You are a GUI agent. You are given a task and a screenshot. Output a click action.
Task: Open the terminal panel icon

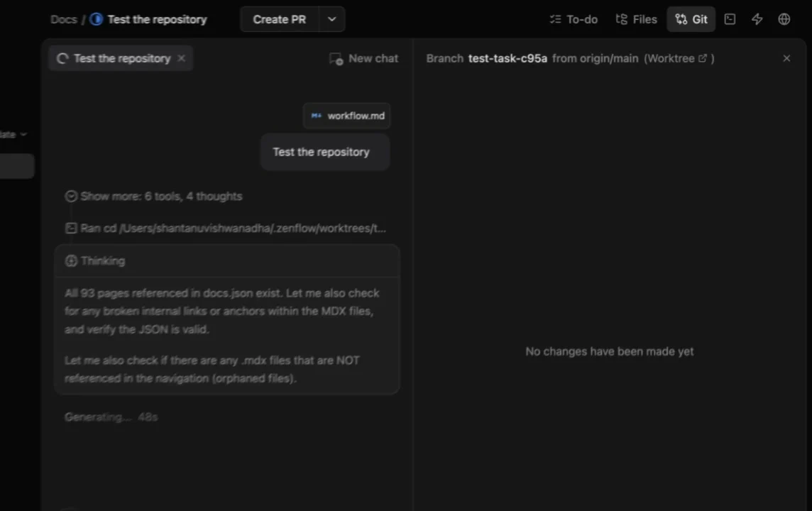coord(730,19)
